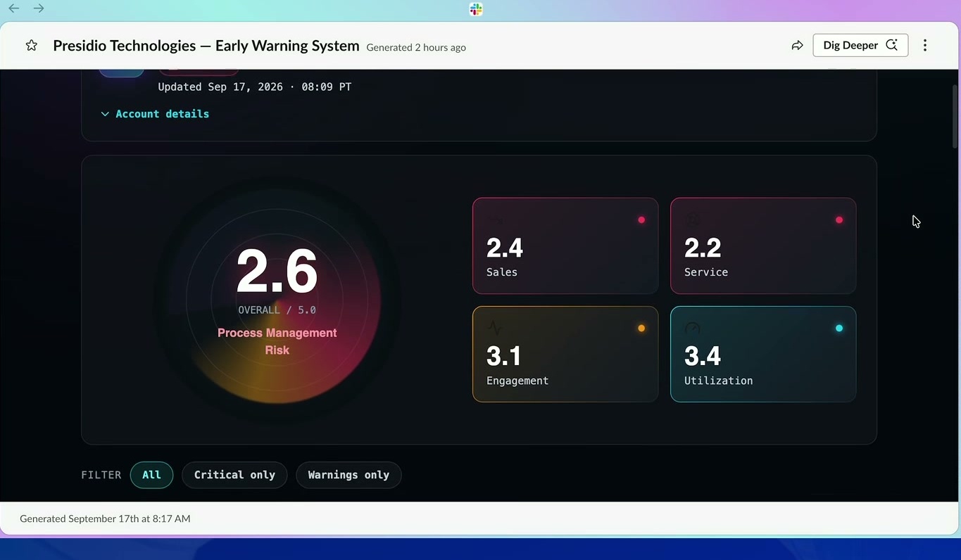Image resolution: width=961 pixels, height=560 pixels.
Task: Click the Engagement pulse icon
Action: 494,328
